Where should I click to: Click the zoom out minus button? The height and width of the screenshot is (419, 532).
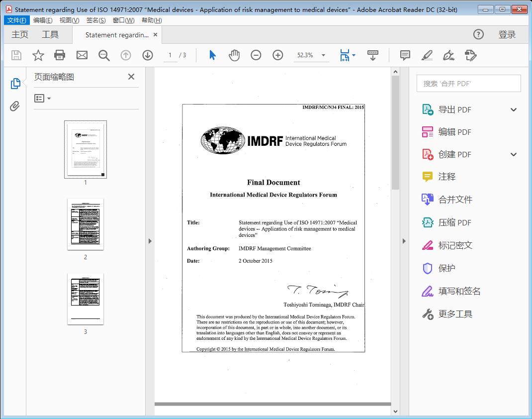pos(256,55)
